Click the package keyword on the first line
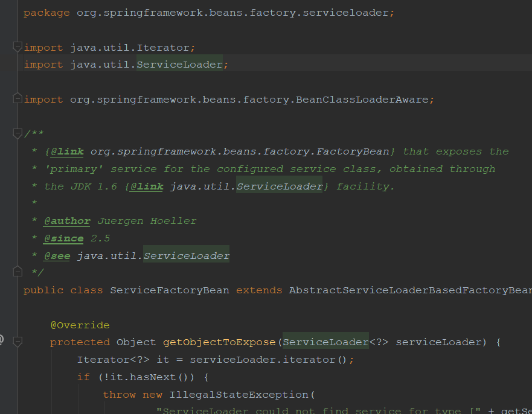This screenshot has width=532, height=414. [x=46, y=13]
